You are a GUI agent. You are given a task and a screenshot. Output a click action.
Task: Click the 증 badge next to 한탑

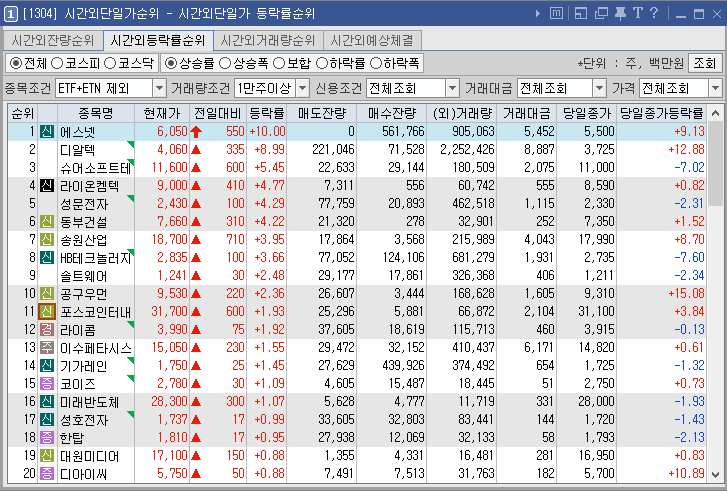point(46,438)
